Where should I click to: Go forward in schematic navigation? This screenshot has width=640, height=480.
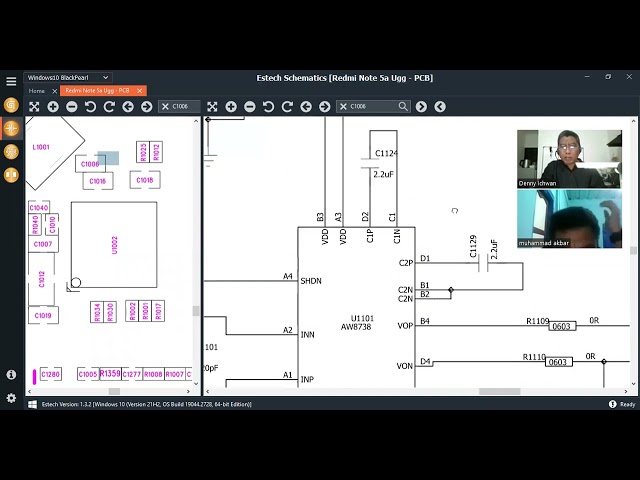point(324,107)
